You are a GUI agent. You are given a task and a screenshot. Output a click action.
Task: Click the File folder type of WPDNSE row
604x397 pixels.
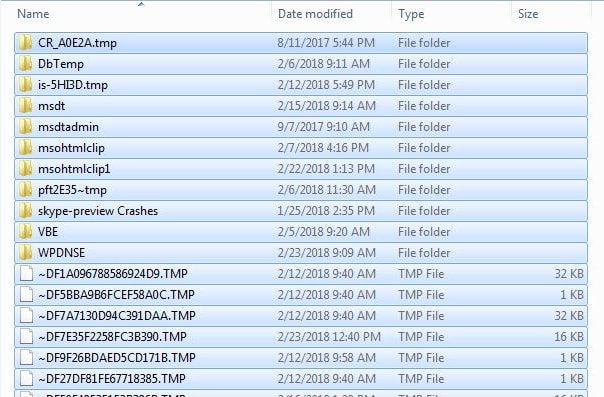[x=424, y=253]
